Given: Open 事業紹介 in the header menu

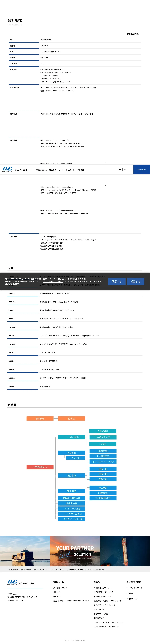Looking at the screenshot, I should [53, 170].
